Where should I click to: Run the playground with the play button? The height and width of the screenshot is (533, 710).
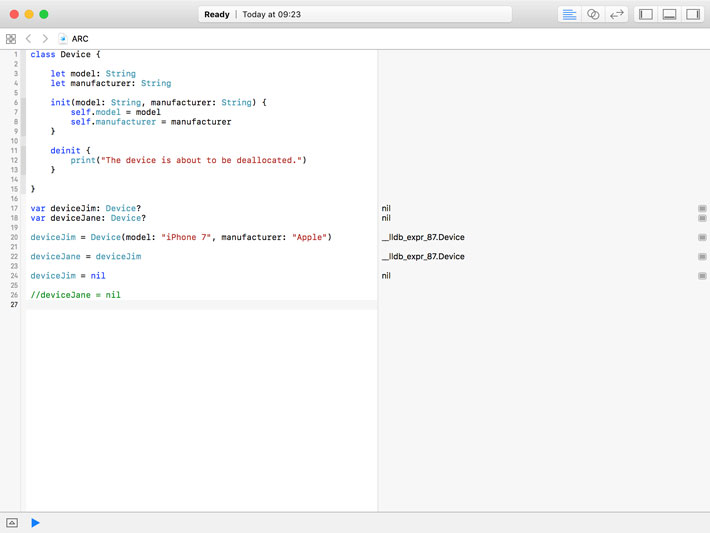tap(35, 523)
